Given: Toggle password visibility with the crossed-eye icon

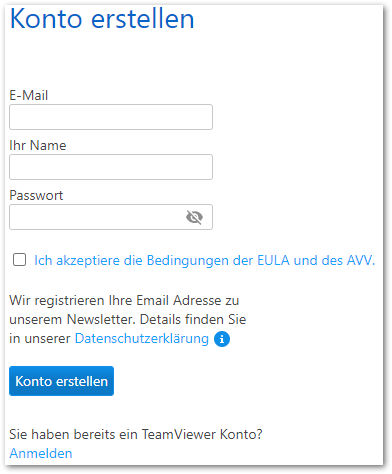Looking at the screenshot, I should (194, 217).
